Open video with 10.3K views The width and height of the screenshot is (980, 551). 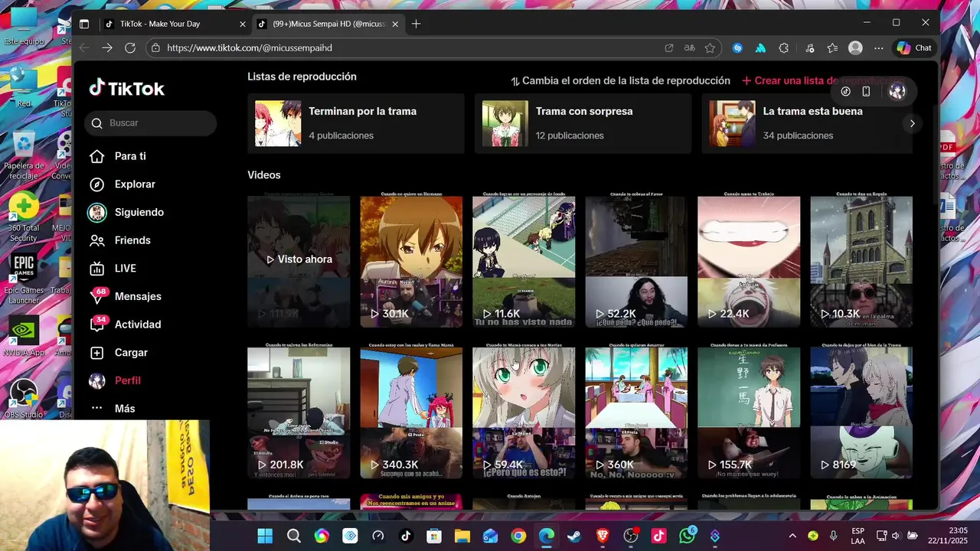point(861,260)
